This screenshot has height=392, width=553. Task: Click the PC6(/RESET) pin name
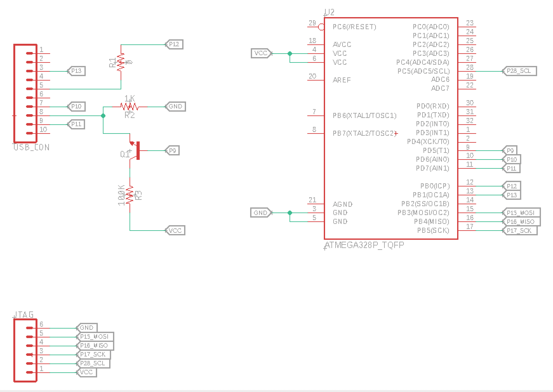coord(355,27)
